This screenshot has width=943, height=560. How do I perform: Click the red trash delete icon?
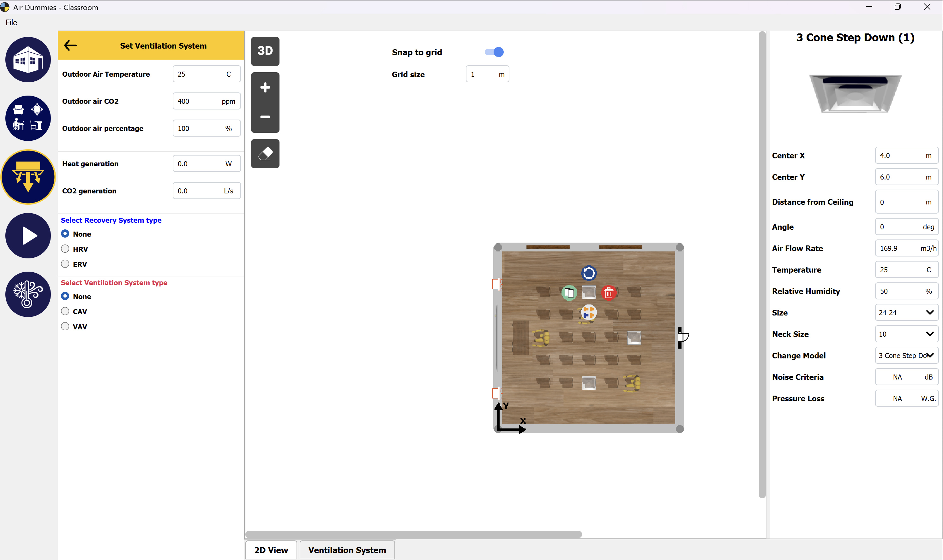pyautogui.click(x=608, y=293)
